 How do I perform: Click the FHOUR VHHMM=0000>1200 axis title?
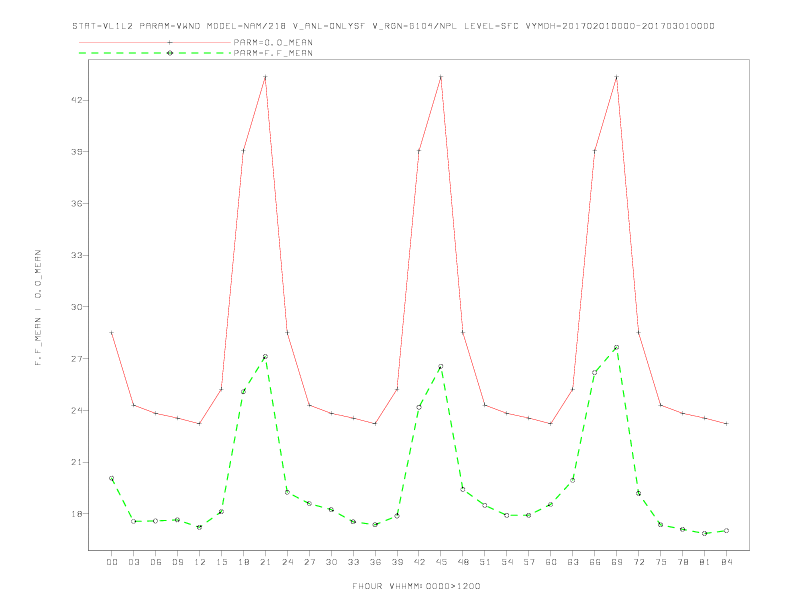(x=416, y=586)
